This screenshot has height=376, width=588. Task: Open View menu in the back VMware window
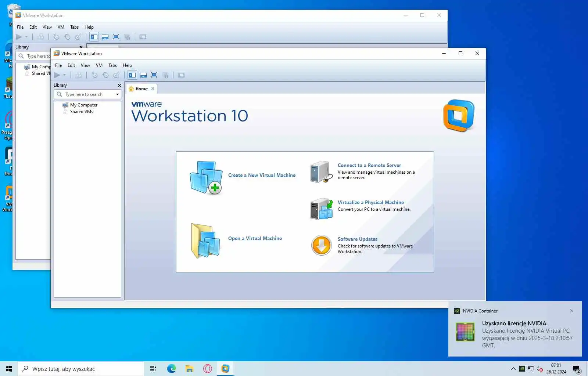[x=47, y=27]
